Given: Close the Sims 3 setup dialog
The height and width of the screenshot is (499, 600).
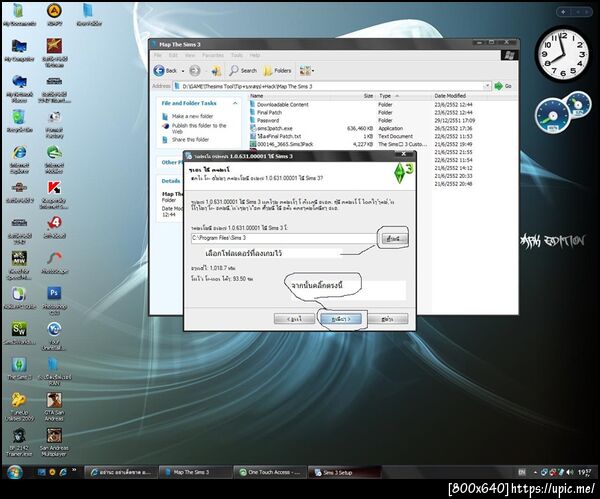Looking at the screenshot, I should [404, 154].
